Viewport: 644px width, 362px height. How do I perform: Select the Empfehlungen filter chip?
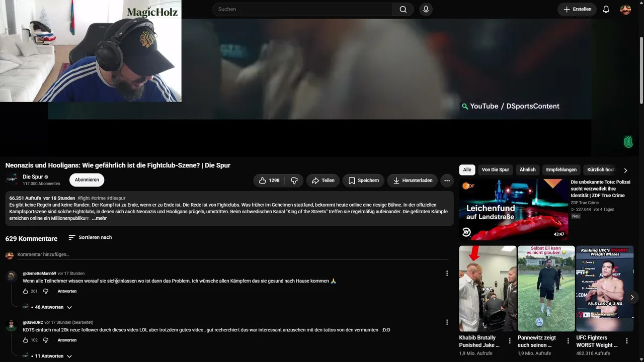point(561,170)
